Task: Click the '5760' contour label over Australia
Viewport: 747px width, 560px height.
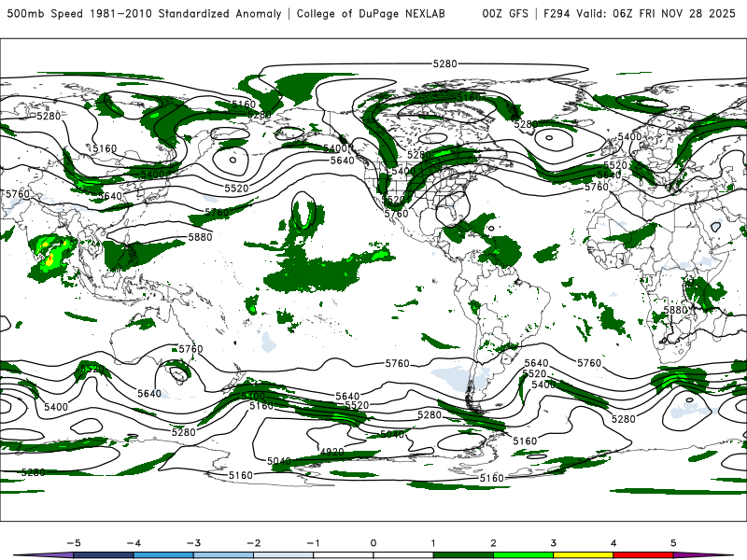Action: click(190, 349)
